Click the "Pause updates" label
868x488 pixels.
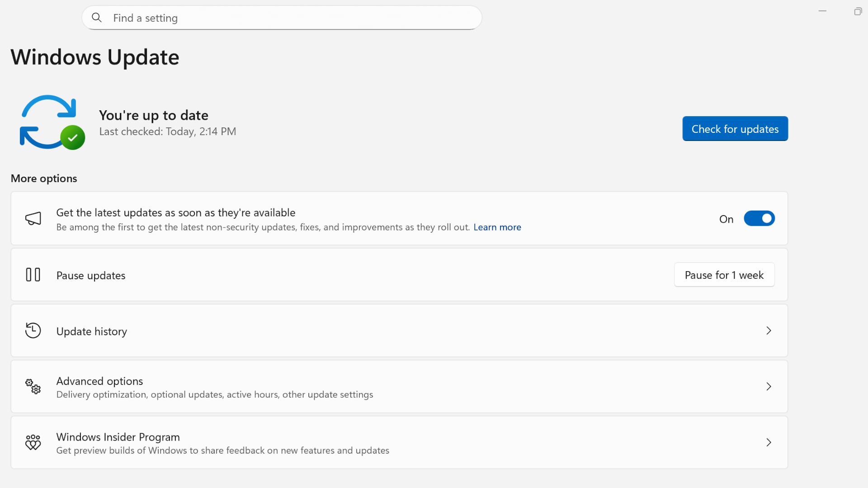[91, 276]
